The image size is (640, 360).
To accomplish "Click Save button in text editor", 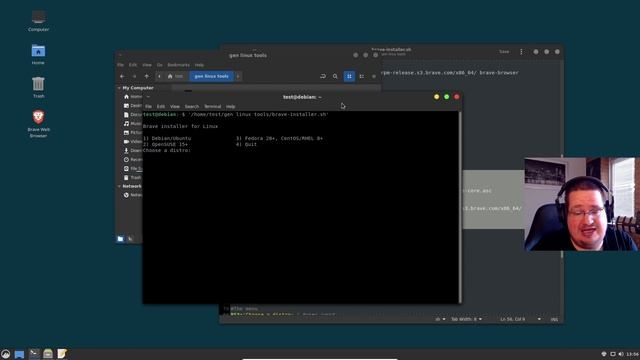I will (504, 52).
